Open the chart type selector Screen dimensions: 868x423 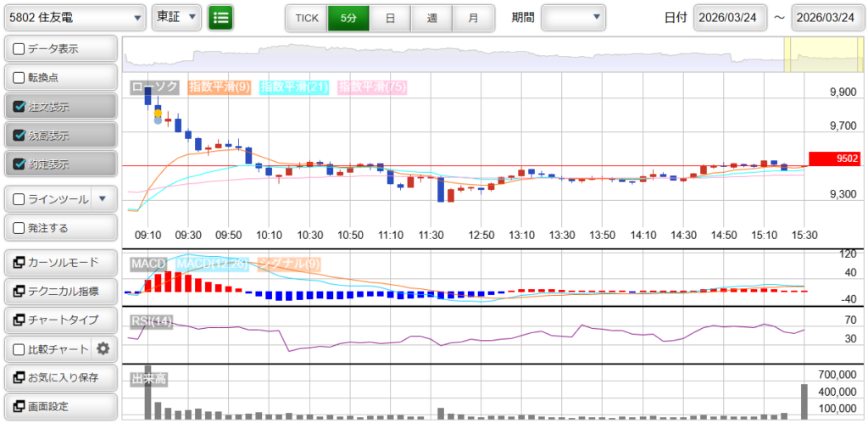tap(59, 320)
